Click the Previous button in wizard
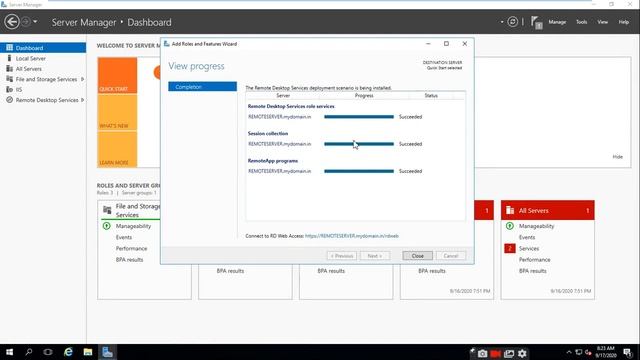 342,256
